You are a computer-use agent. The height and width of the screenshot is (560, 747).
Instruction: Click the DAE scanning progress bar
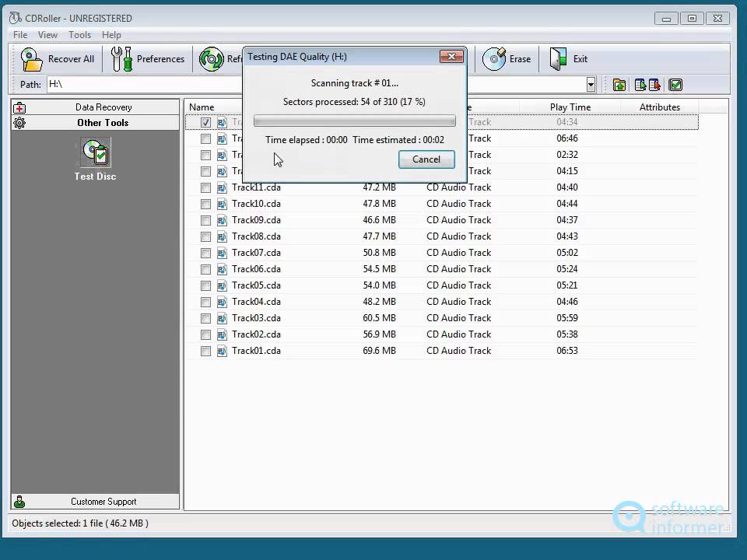point(355,121)
